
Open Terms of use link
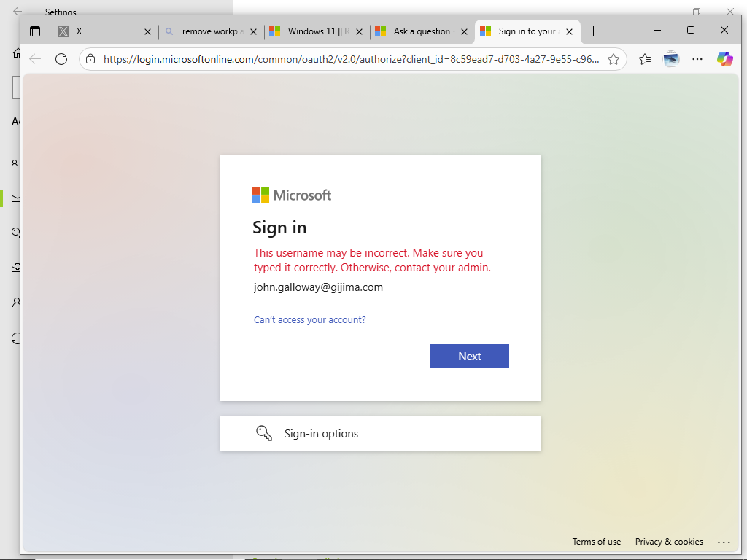tap(597, 542)
